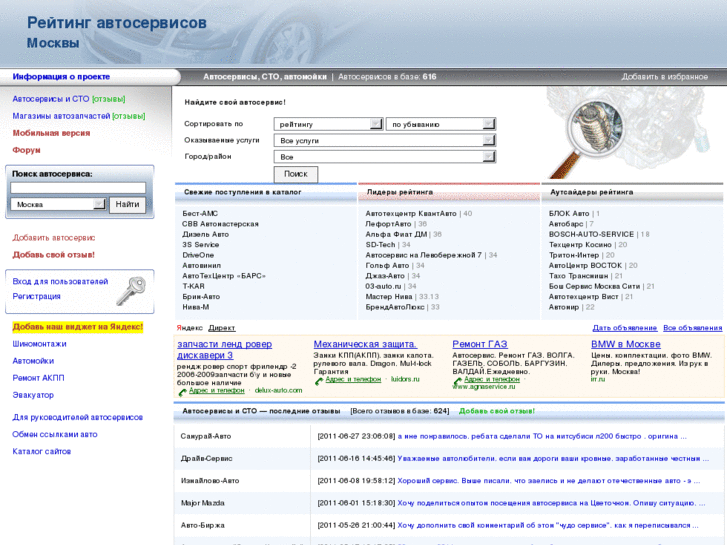Select 'АвтоТехЦентр «БАРС»' entry
Viewport: 727px width, 545px height.
coord(224,276)
